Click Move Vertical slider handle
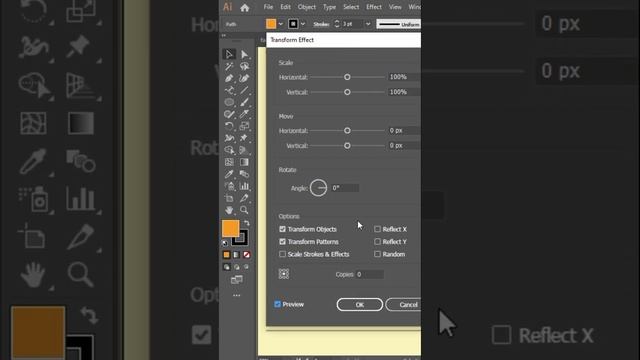This screenshot has width=640, height=360. (x=347, y=146)
